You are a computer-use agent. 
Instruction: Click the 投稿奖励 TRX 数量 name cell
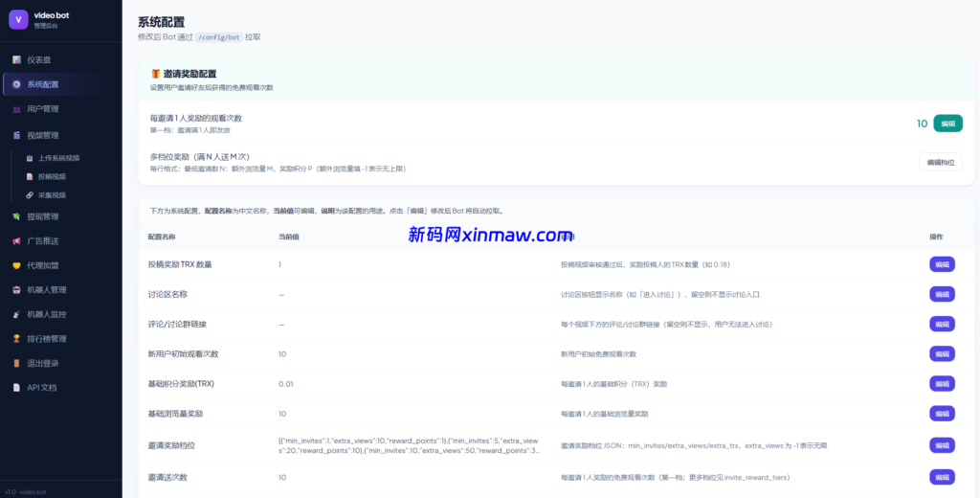click(x=180, y=264)
